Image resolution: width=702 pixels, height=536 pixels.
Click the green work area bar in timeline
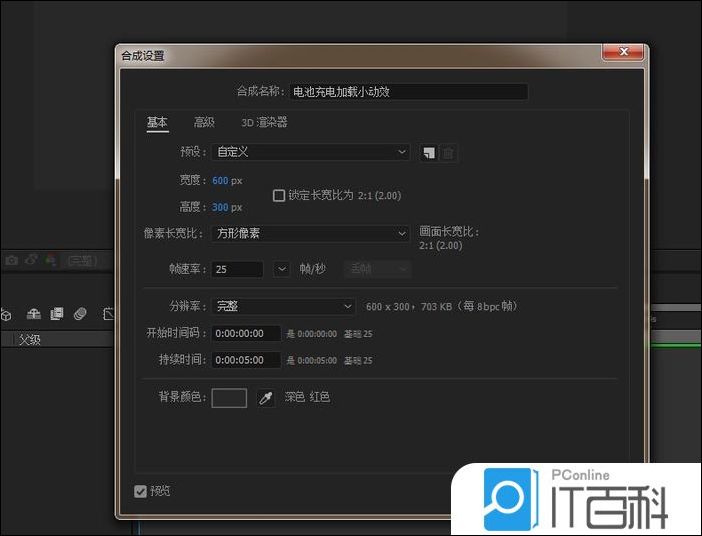675,345
